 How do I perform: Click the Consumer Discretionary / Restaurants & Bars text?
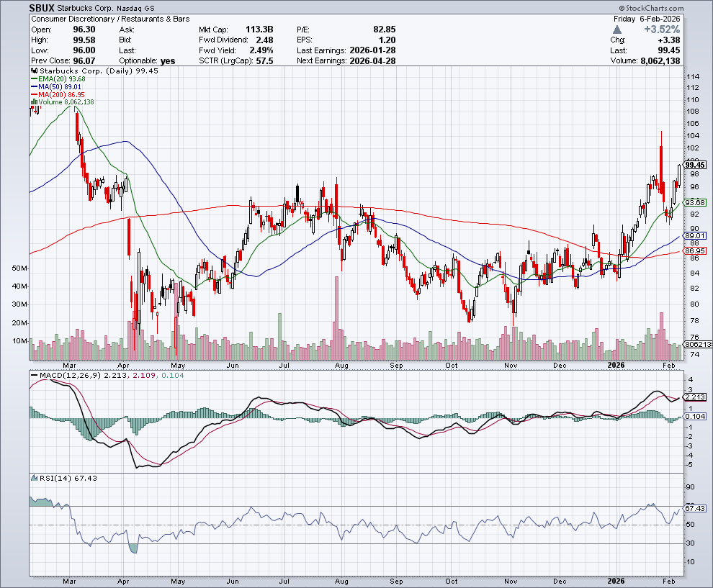tap(110, 19)
